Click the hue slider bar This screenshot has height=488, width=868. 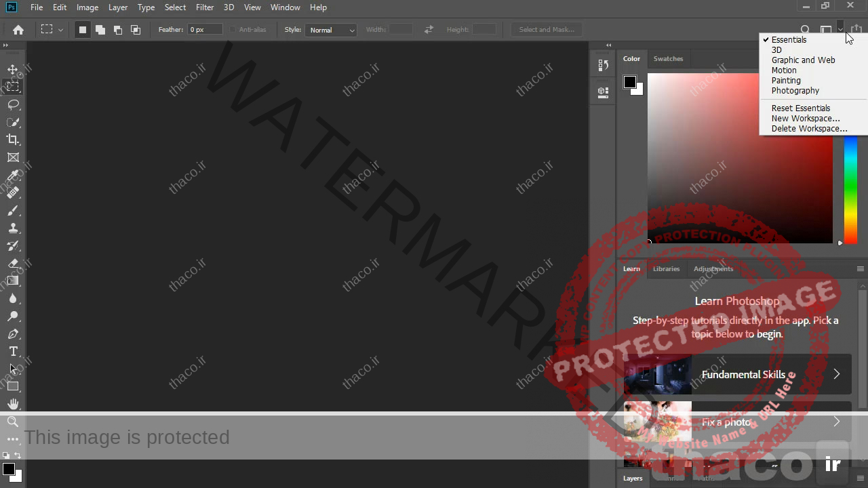point(850,190)
